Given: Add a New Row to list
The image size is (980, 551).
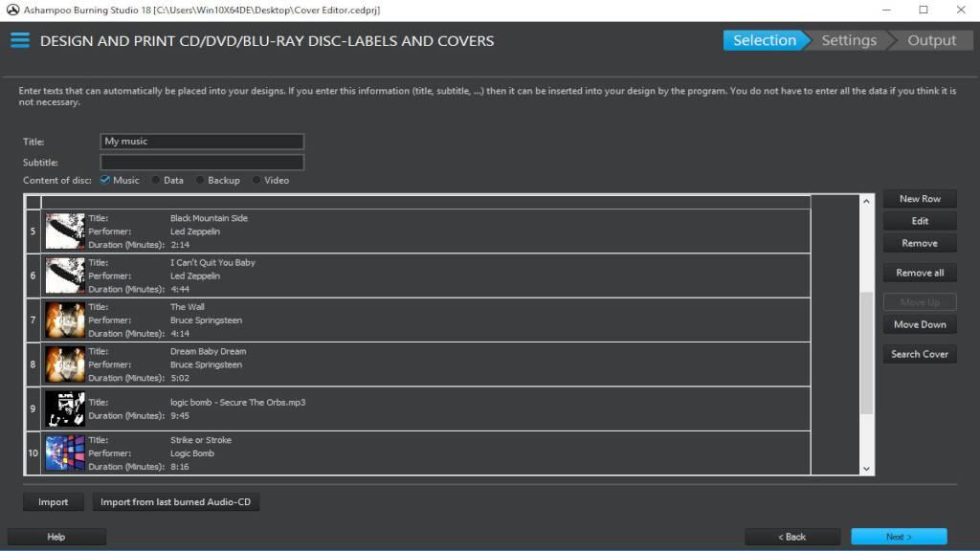Looking at the screenshot, I should click(919, 199).
